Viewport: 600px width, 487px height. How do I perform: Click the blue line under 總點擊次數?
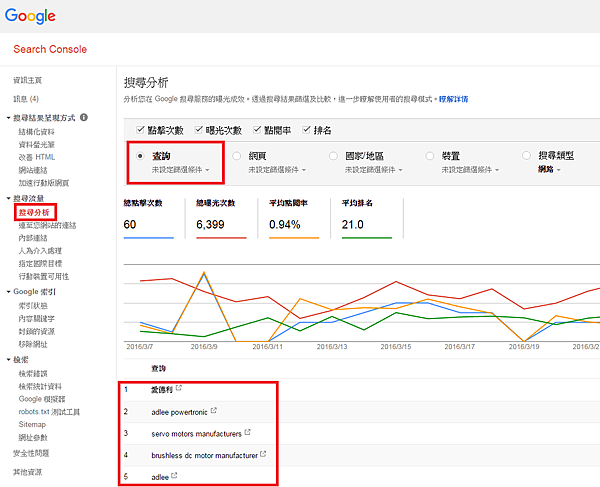pos(148,238)
